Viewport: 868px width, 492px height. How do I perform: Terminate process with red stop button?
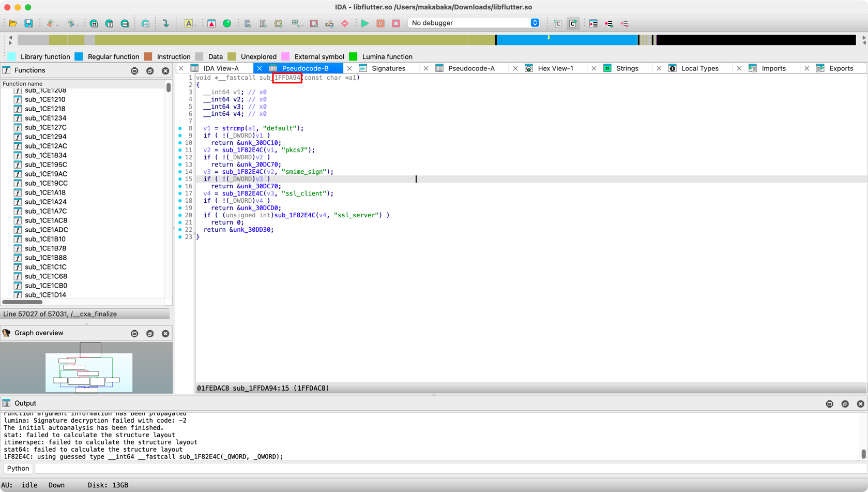(x=396, y=23)
